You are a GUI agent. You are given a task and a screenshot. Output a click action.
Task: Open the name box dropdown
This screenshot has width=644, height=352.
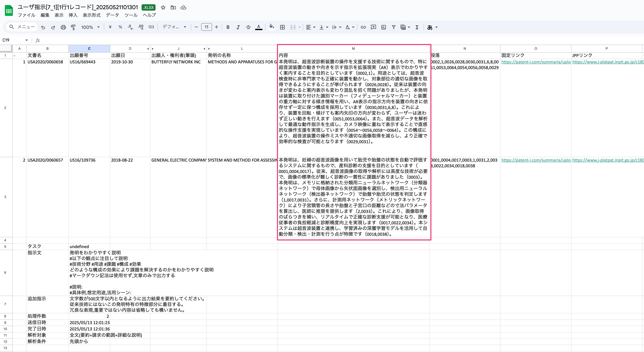27,40
